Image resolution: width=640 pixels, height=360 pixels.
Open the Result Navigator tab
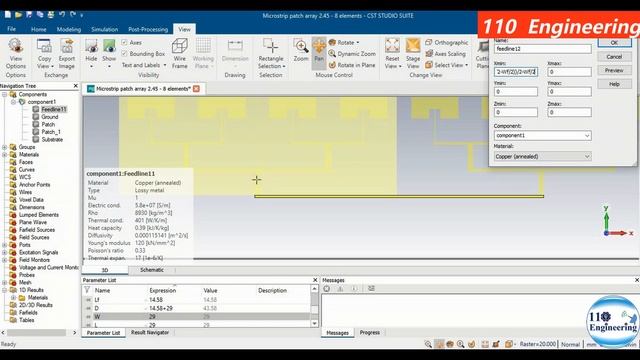click(x=150, y=333)
